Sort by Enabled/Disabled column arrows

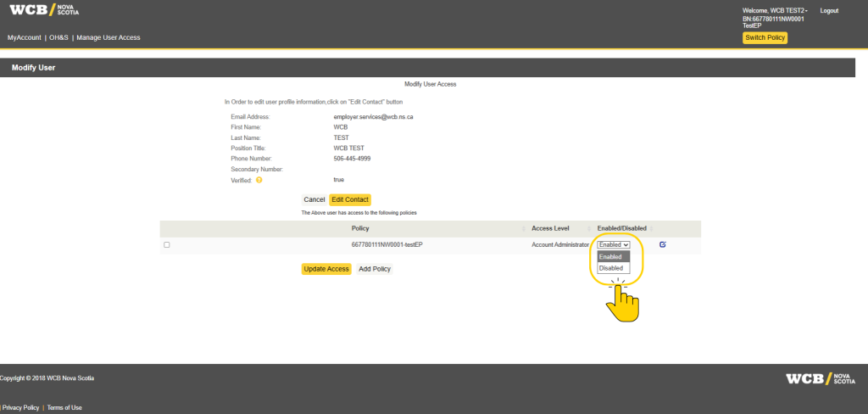[651, 229]
